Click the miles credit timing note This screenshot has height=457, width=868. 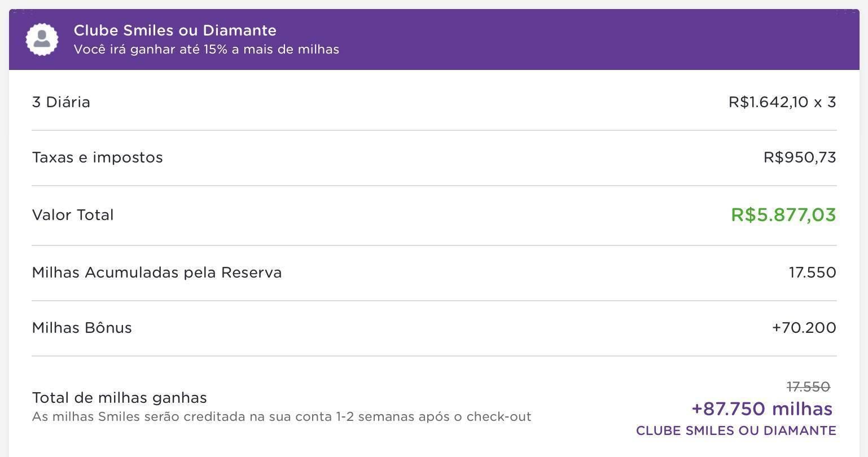point(282,417)
